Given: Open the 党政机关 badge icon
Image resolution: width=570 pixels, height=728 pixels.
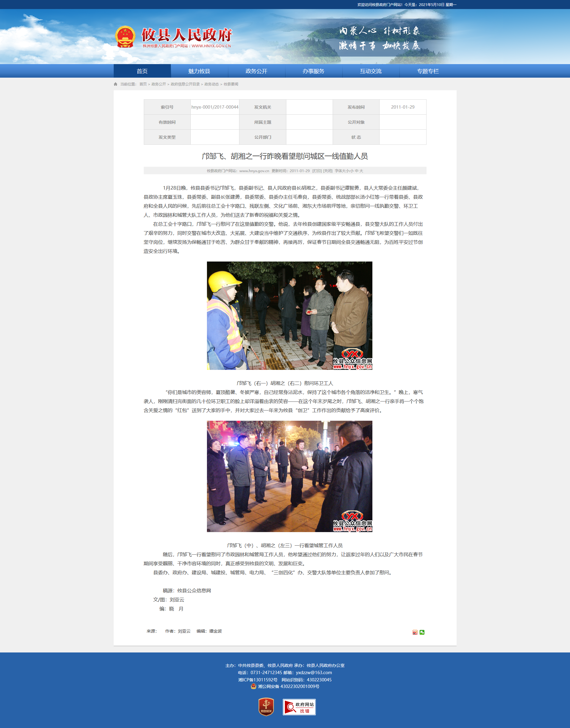Looking at the screenshot, I should (x=266, y=707).
